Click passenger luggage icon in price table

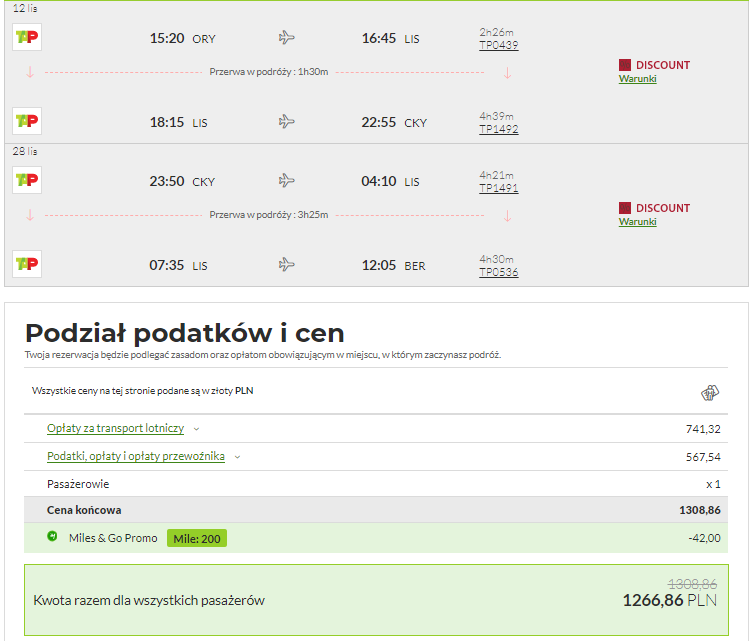[x=710, y=393]
